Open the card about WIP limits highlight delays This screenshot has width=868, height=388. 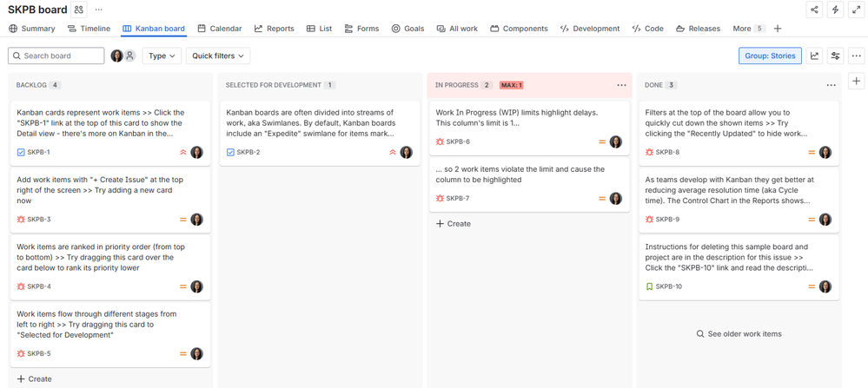tap(530, 128)
